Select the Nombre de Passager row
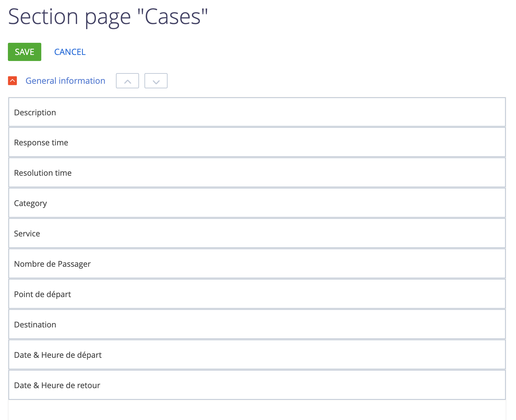Viewport: 516px width, 420px height. point(257,263)
